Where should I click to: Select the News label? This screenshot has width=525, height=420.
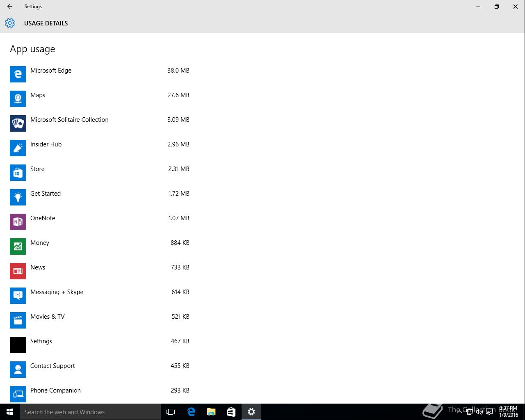(38, 267)
